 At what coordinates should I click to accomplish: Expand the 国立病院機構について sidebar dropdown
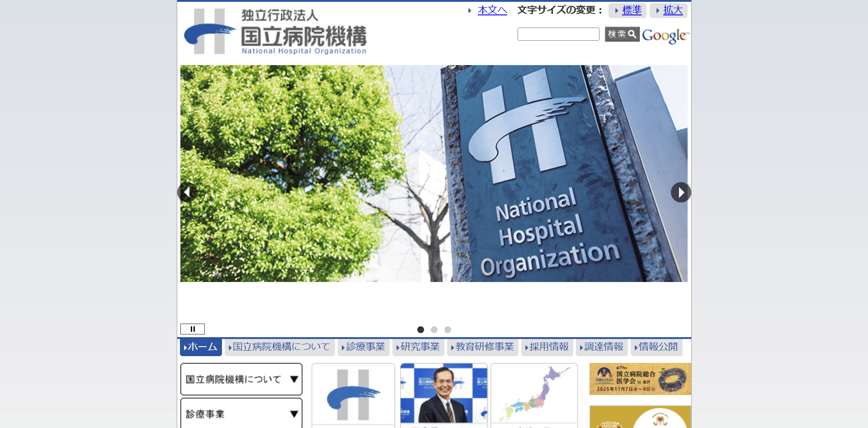[x=241, y=379]
